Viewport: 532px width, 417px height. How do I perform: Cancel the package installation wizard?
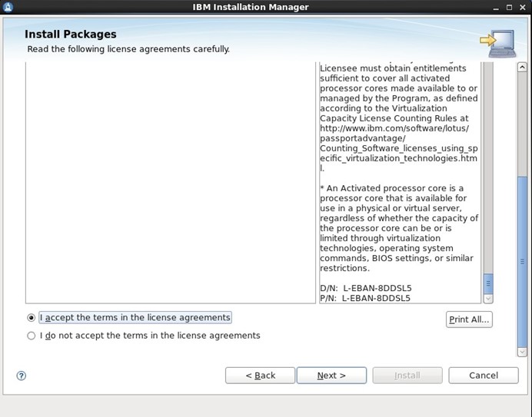[484, 376]
